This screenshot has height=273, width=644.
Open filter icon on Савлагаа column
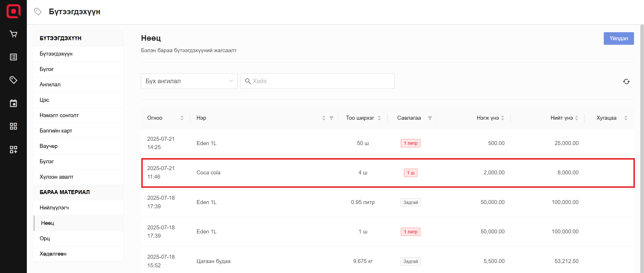click(430, 118)
